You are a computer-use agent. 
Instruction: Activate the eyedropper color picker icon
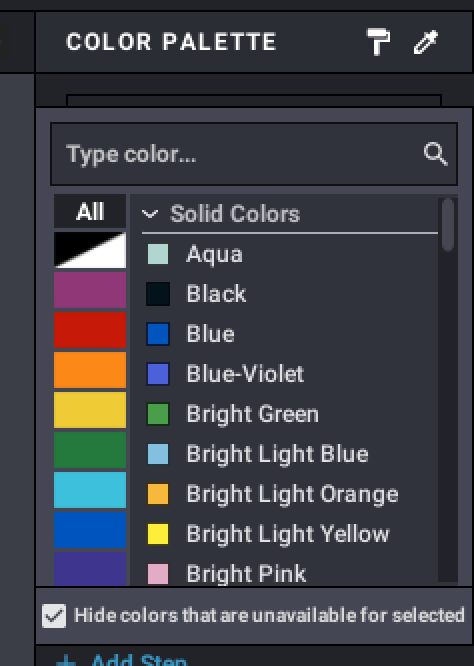pyautogui.click(x=426, y=42)
